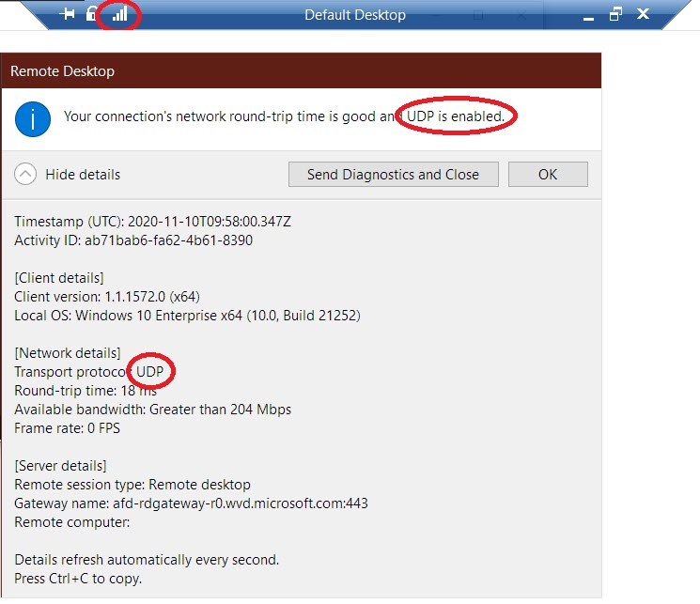Click the [Client details] heading

pyautogui.click(x=59, y=278)
